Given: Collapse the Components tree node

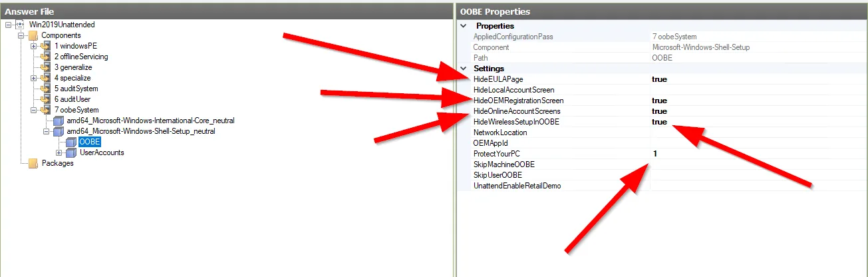Looking at the screenshot, I should pos(21,35).
